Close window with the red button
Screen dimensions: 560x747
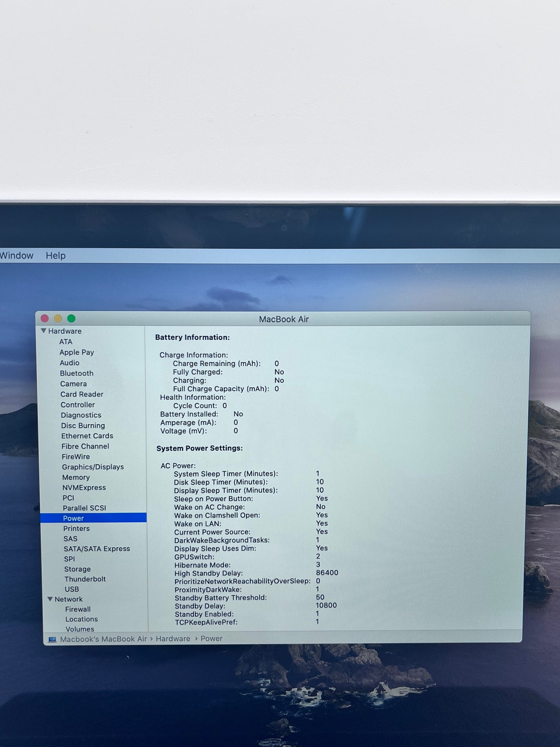[45, 318]
